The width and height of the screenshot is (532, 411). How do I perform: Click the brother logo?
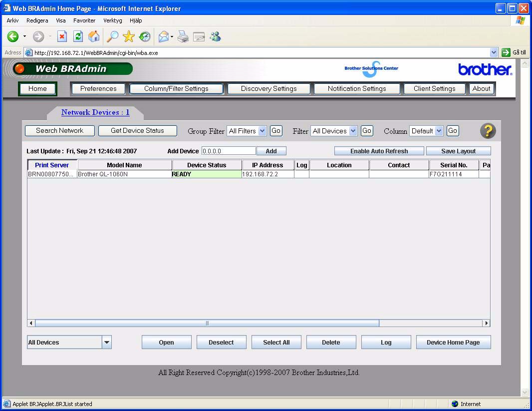click(x=485, y=69)
